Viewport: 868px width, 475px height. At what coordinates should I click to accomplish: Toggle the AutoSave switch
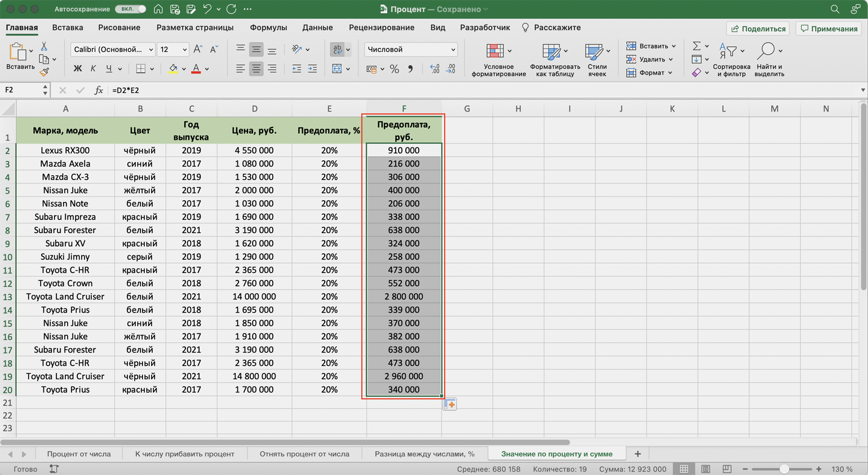pos(130,9)
